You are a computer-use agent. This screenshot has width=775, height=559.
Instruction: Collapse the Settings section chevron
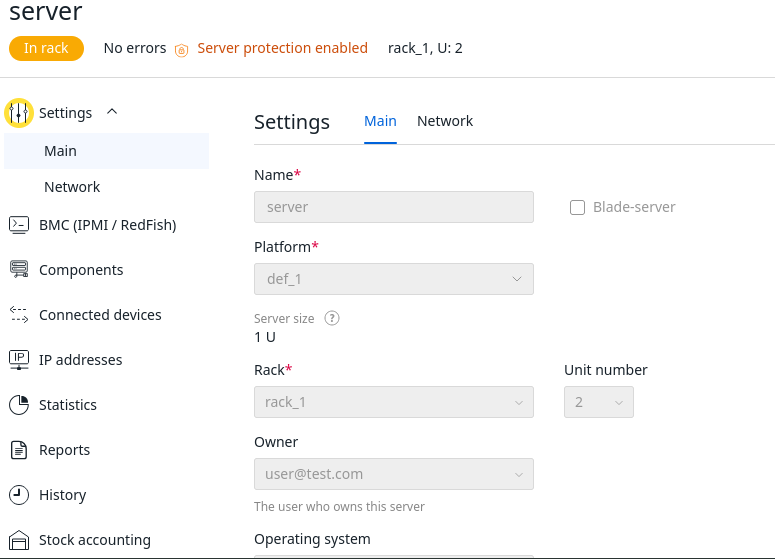[x=112, y=112]
